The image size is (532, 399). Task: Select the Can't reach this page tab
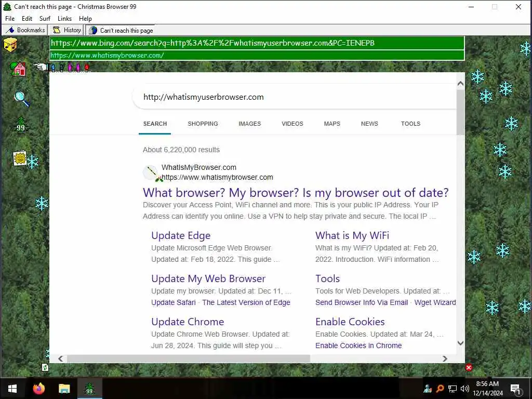121,31
